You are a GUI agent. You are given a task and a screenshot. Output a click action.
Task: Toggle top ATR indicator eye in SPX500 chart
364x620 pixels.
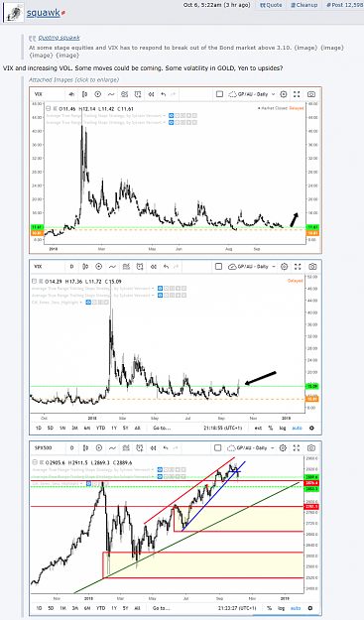pyautogui.click(x=160, y=469)
